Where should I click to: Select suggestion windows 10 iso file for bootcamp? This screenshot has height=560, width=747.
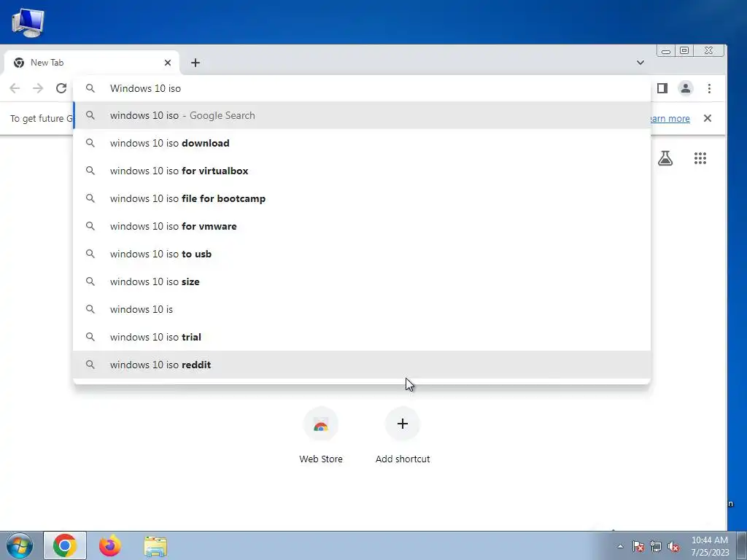click(x=362, y=198)
